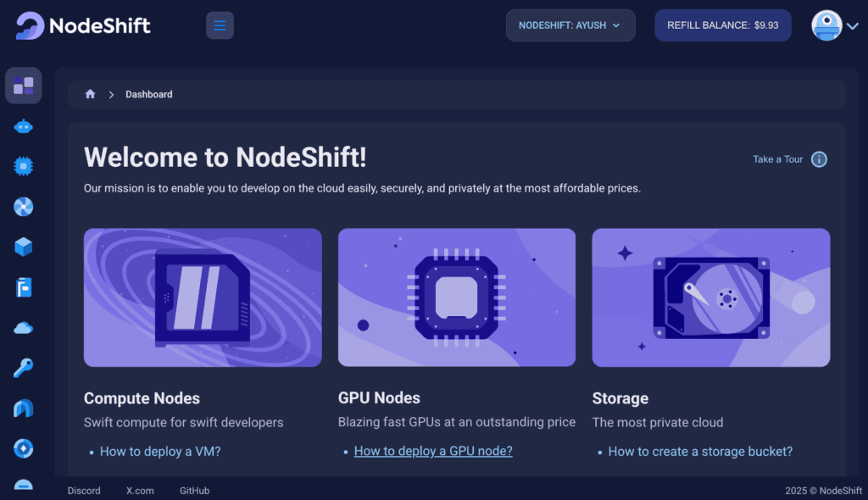
Task: Expand the account menu chevron next to the avatar
Action: tap(853, 26)
